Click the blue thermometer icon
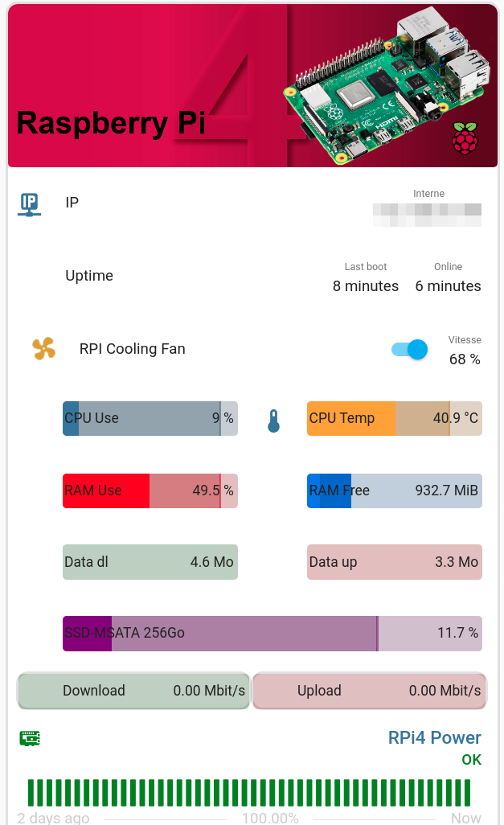Screen dimensions: 504x825 (x=273, y=421)
